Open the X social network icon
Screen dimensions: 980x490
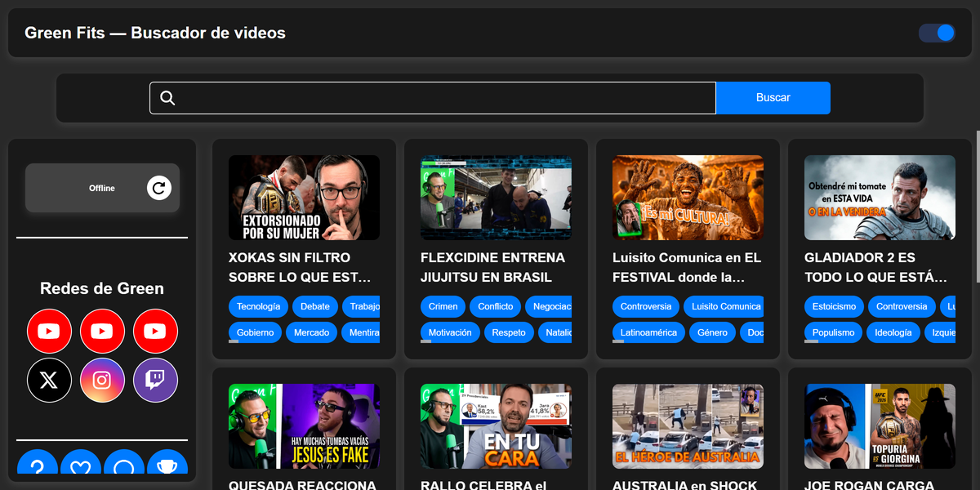[49, 380]
